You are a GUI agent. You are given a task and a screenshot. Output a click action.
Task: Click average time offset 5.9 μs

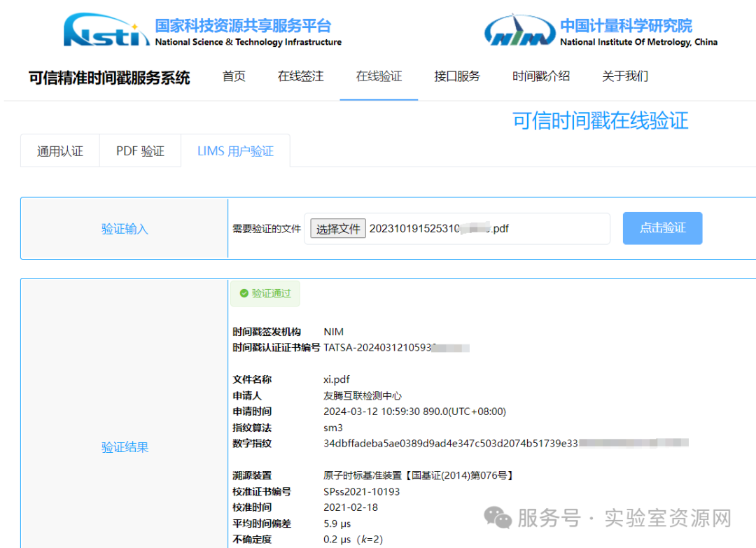coord(337,524)
